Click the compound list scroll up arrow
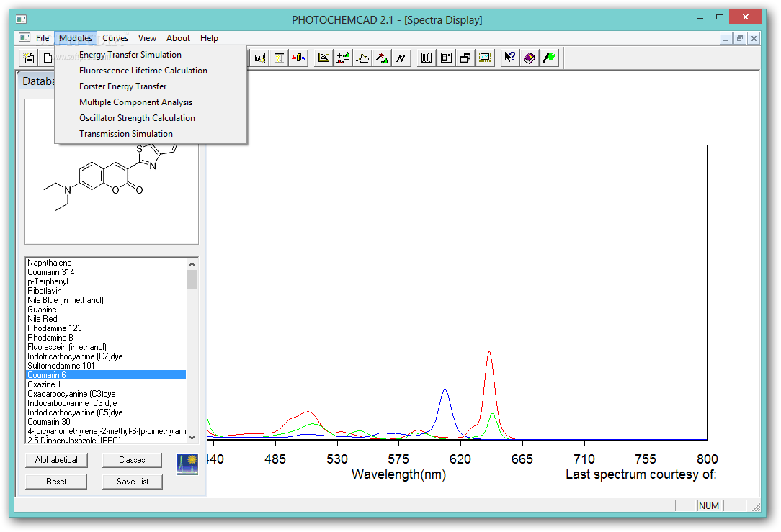This screenshot has height=532, width=781. (x=192, y=263)
